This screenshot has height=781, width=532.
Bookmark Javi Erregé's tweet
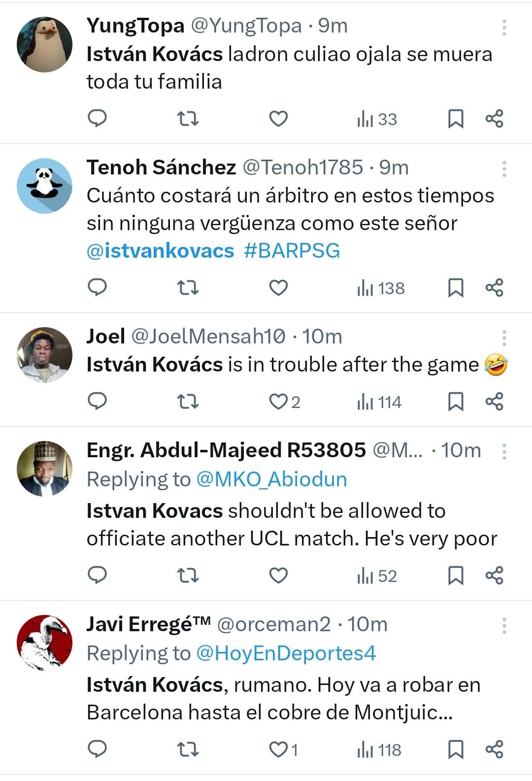[455, 749]
